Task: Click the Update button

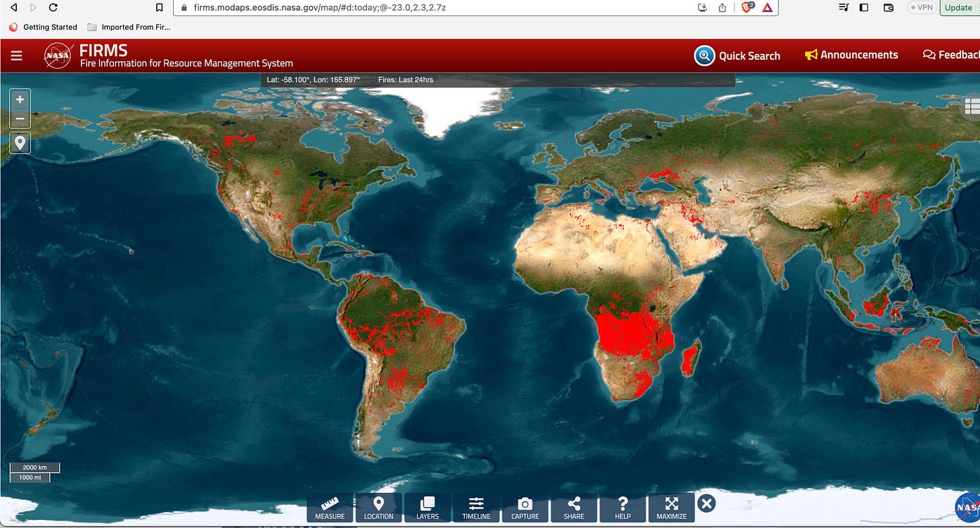Action: coord(959,7)
